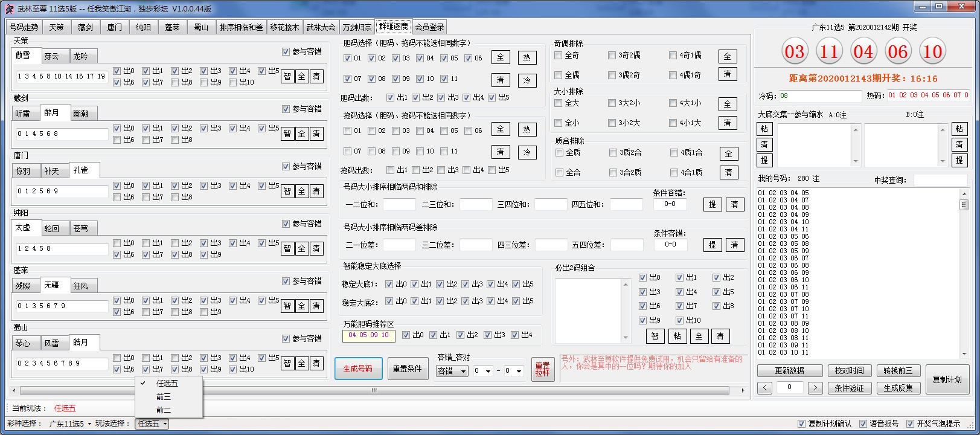980x435 pixels.
Task: Click the 热 button in 胆码选择 section
Action: point(527,57)
